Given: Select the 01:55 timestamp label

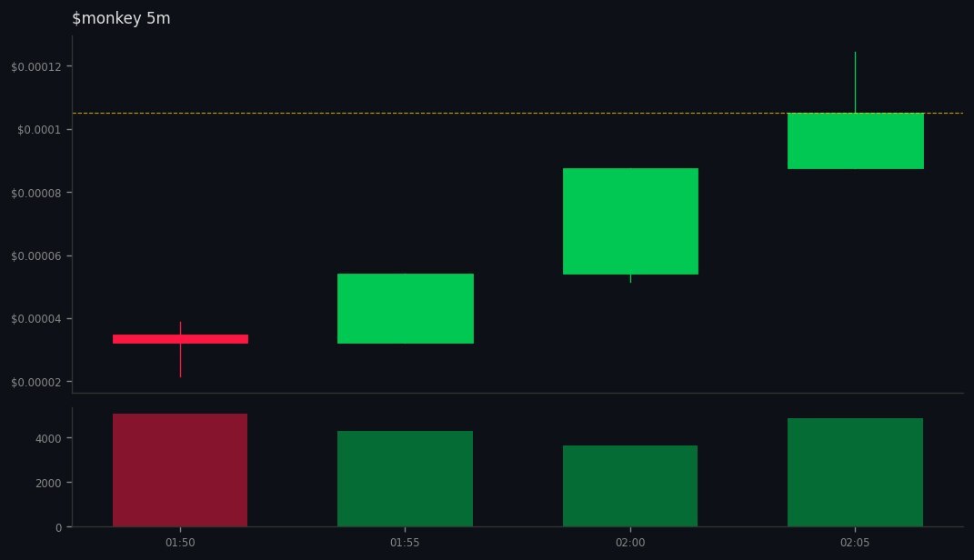Looking at the screenshot, I should tap(405, 542).
